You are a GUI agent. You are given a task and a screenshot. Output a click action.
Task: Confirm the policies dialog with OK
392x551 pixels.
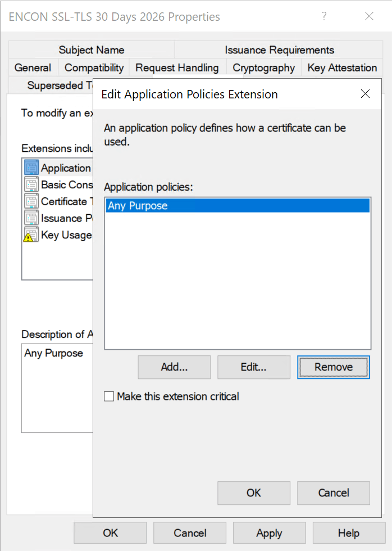tap(254, 493)
